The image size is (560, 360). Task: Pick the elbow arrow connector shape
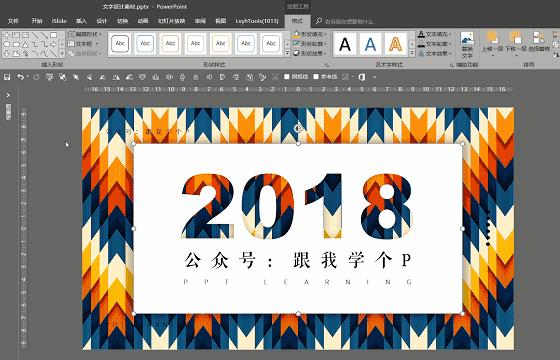tap(44, 44)
